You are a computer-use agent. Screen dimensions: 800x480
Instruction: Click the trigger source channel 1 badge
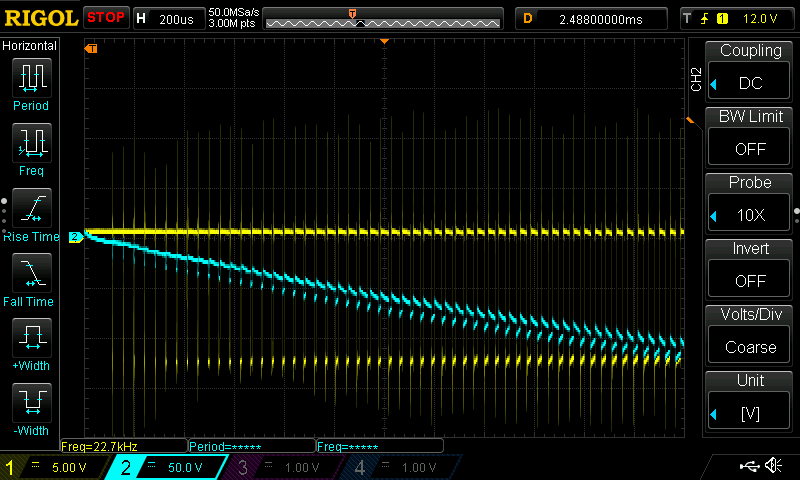click(722, 19)
